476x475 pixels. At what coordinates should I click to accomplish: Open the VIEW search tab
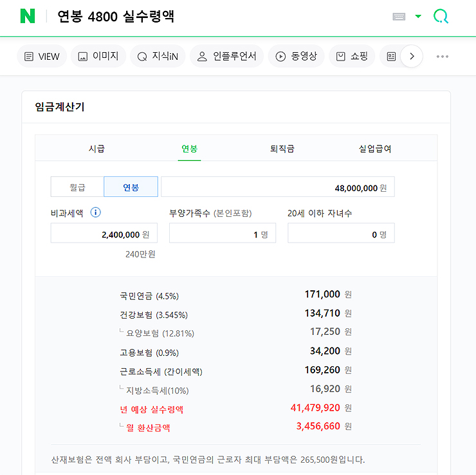(42, 56)
